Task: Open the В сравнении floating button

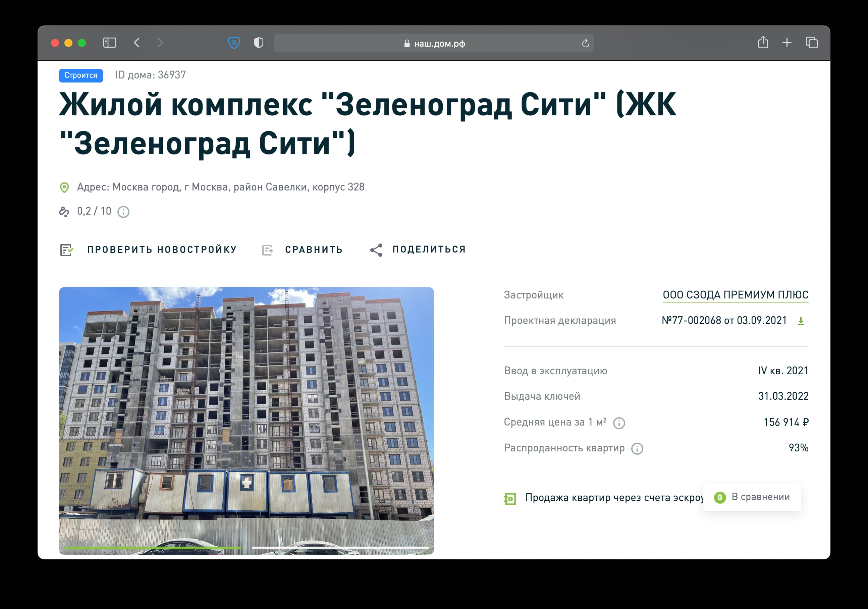Action: (752, 497)
